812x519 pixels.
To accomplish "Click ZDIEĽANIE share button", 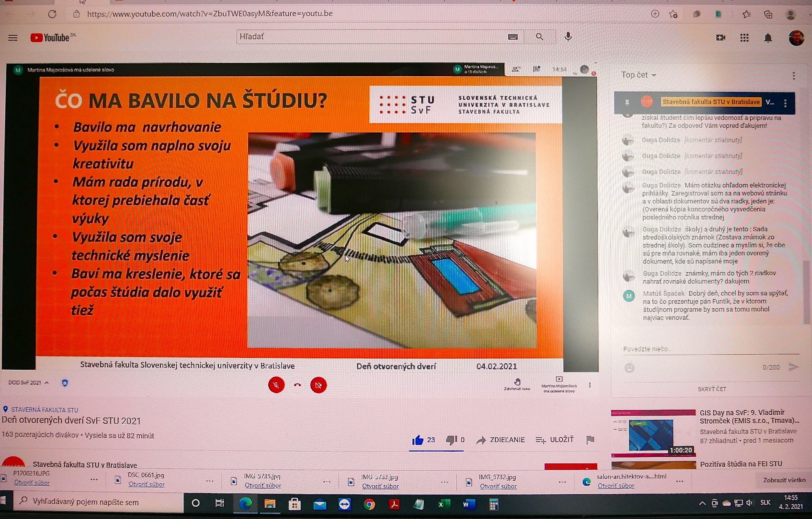I will pos(501,440).
